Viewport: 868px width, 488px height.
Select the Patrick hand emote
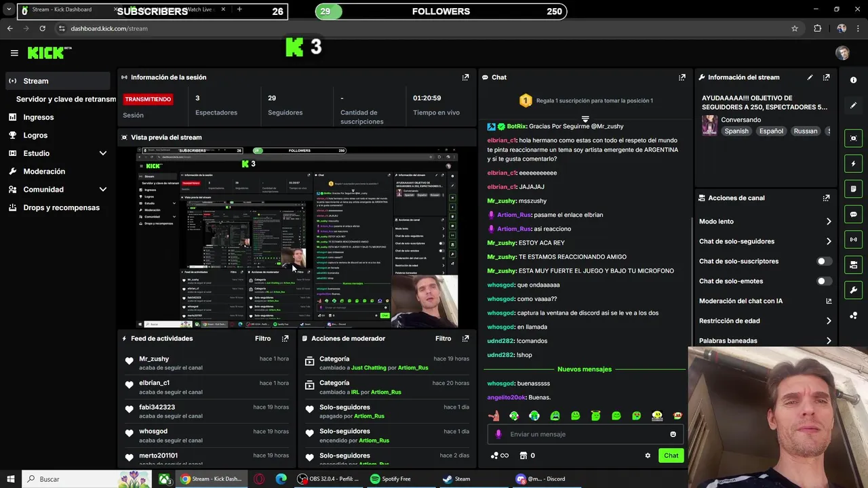tap(494, 415)
